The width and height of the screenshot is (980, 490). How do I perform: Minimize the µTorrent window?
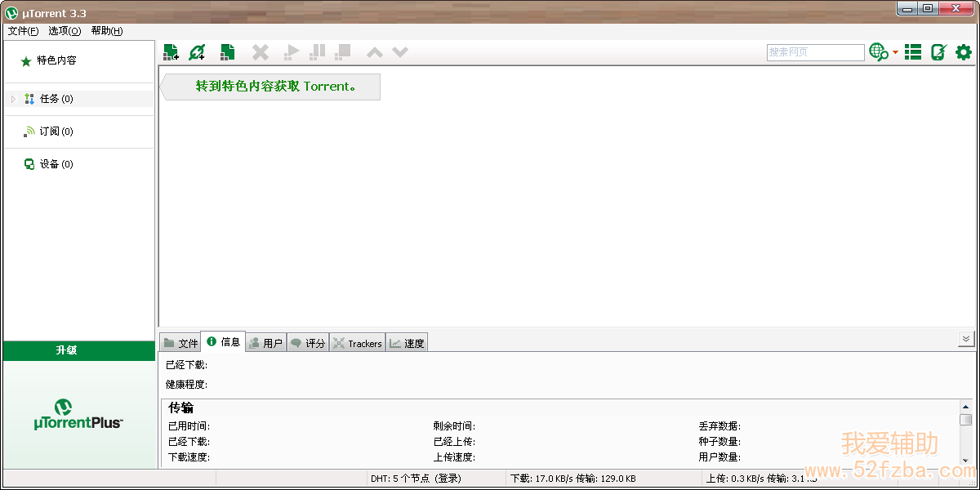tap(907, 9)
